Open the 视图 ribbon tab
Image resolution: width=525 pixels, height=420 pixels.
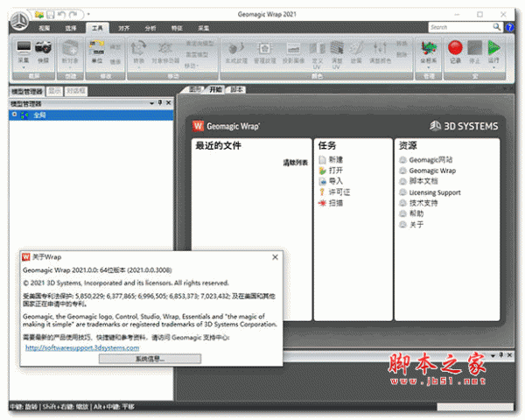coord(45,29)
